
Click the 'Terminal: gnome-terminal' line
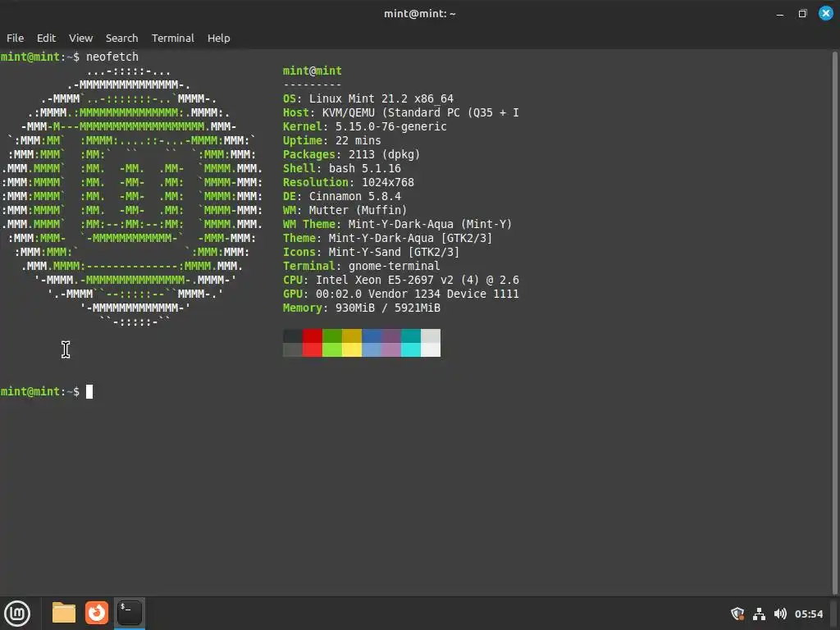(362, 266)
